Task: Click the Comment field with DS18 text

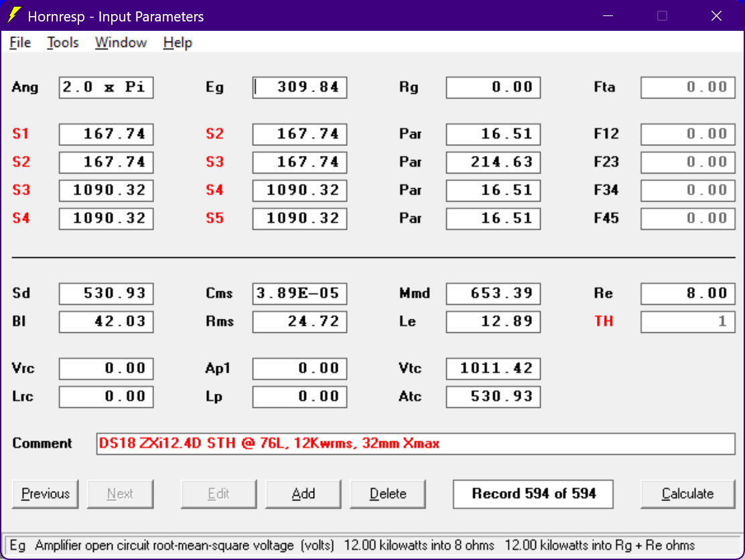Action: tap(416, 443)
